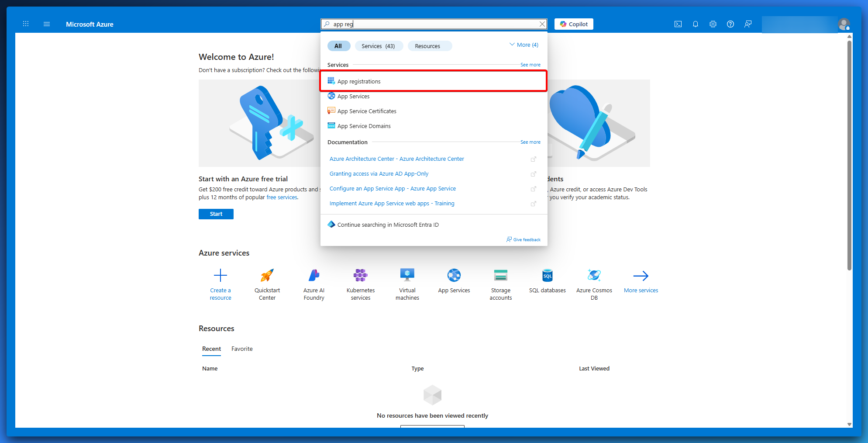This screenshot has width=868, height=443.
Task: Open the free services link
Action: click(282, 197)
